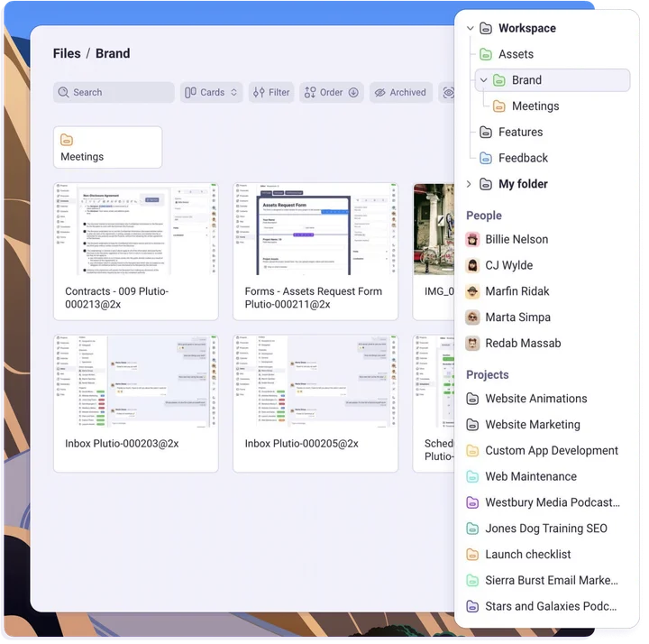This screenshot has width=649, height=644.
Task: Click into the Search field
Action: (x=114, y=92)
